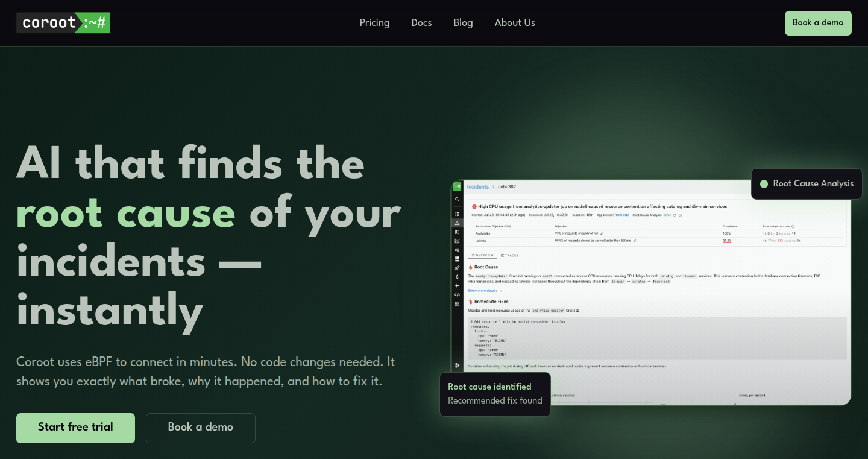The height and width of the screenshot is (459, 868).
Task: Open the anomalies waveform icon in sidebar
Action: tap(457, 285)
